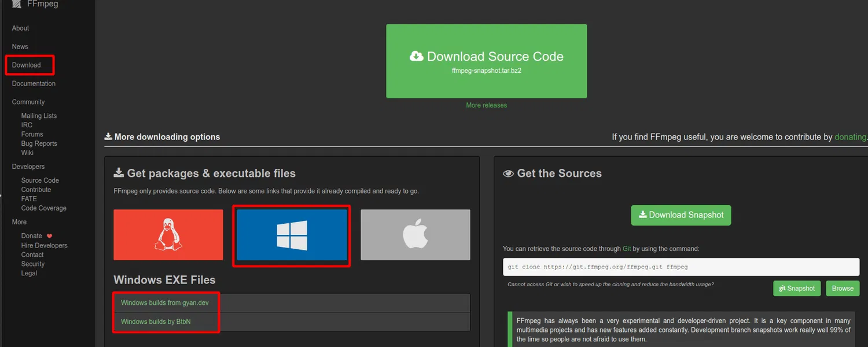Select the Windows logo tile
This screenshot has width=868, height=347.
[292, 235]
